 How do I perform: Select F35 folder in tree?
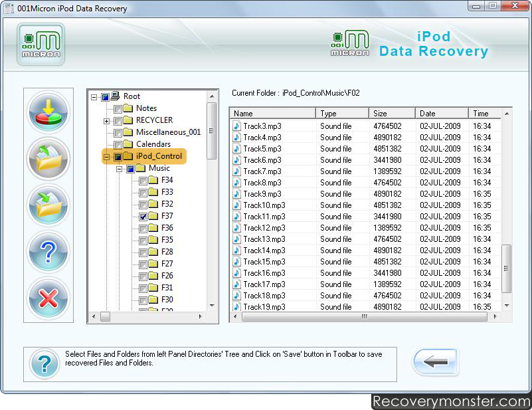167,240
